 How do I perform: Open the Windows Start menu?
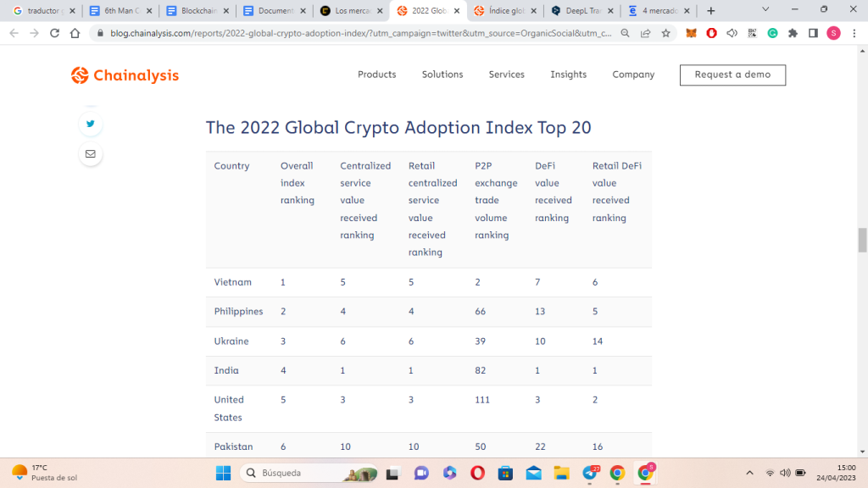224,473
